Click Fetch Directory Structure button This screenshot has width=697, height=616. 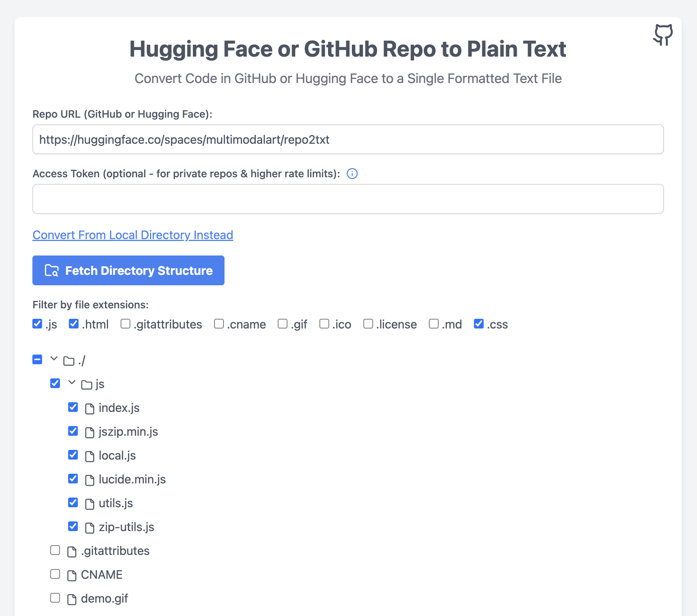tap(128, 270)
